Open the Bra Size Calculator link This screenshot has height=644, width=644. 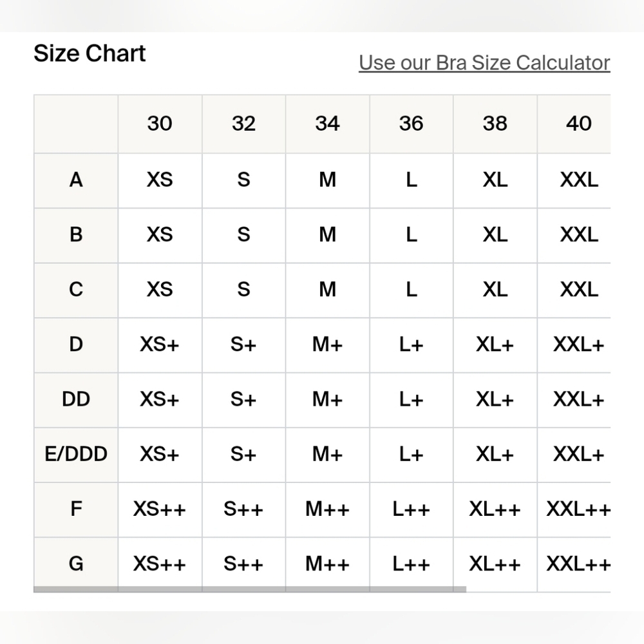[484, 63]
